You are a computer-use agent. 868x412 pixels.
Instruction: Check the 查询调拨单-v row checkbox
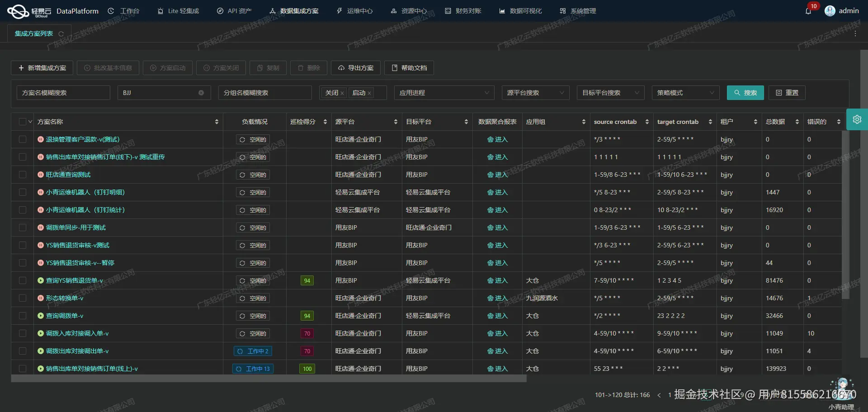pos(23,316)
